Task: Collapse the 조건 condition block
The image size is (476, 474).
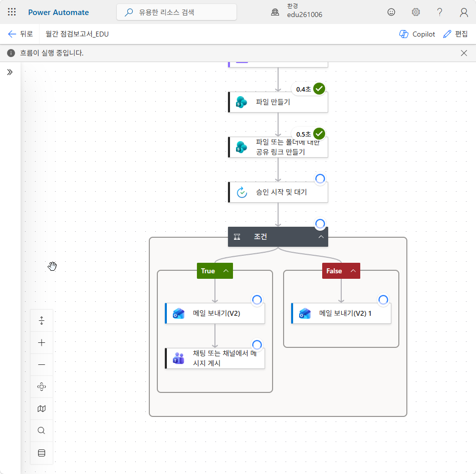Action: coord(321,237)
